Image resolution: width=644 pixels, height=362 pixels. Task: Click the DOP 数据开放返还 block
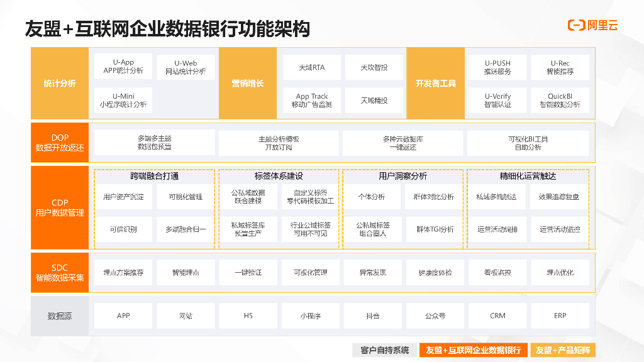[60, 143]
